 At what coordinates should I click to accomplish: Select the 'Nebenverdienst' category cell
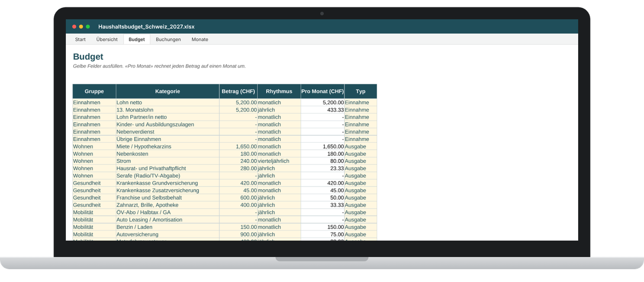167,132
